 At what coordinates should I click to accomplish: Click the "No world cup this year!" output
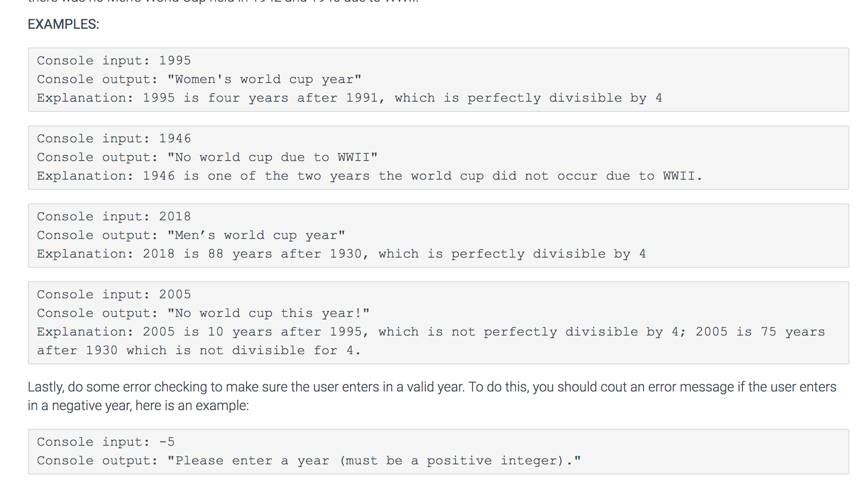268,313
